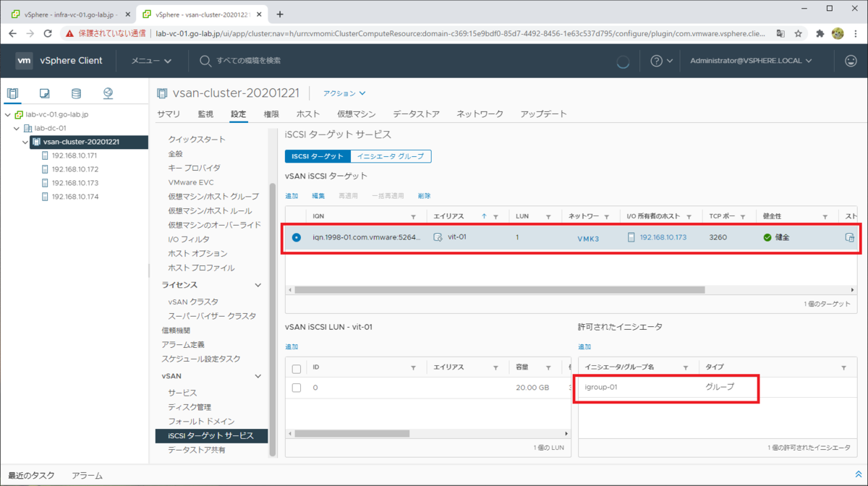Click 追加 under vSAN iSCSI LUN - vit-01
The height and width of the screenshot is (486, 868).
pos(292,347)
